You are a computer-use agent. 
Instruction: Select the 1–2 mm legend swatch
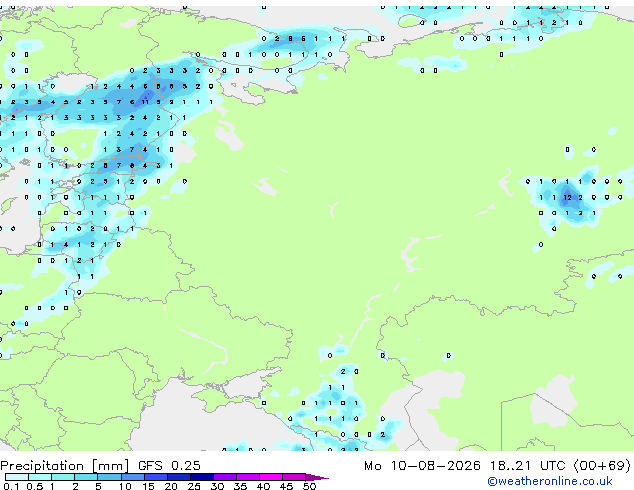pos(63,477)
